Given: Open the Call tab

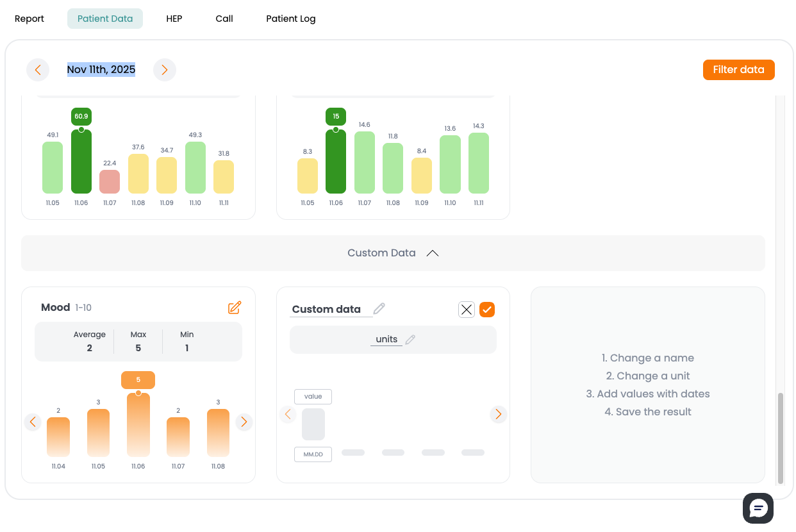Looking at the screenshot, I should 224,19.
